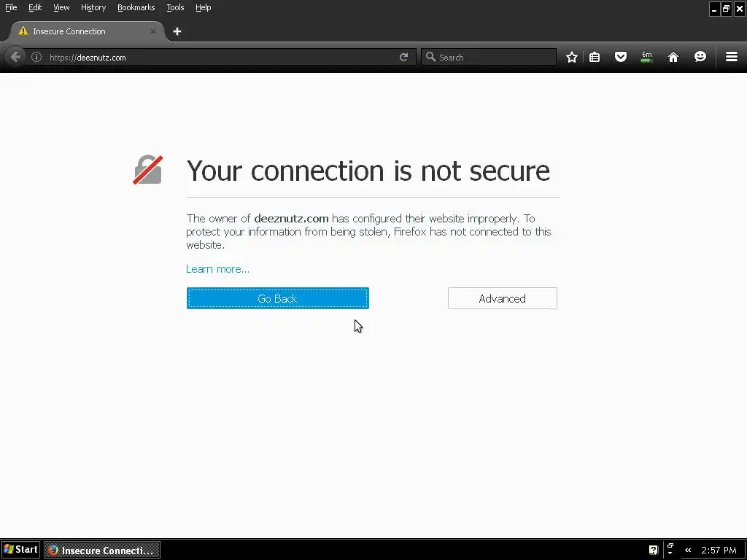Open the Bookmarks menu
This screenshot has width=747, height=560.
coord(136,7)
